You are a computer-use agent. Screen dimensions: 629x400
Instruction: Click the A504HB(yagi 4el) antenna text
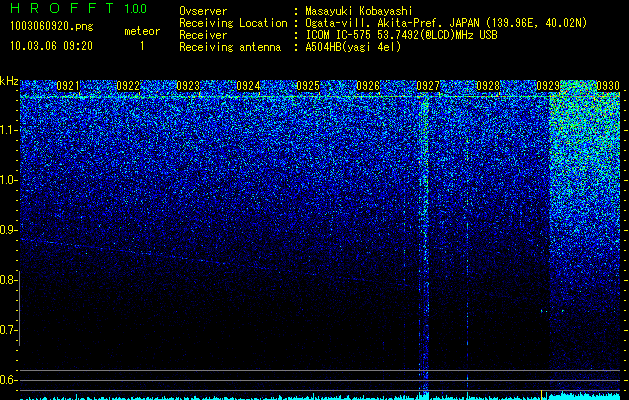coord(353,47)
